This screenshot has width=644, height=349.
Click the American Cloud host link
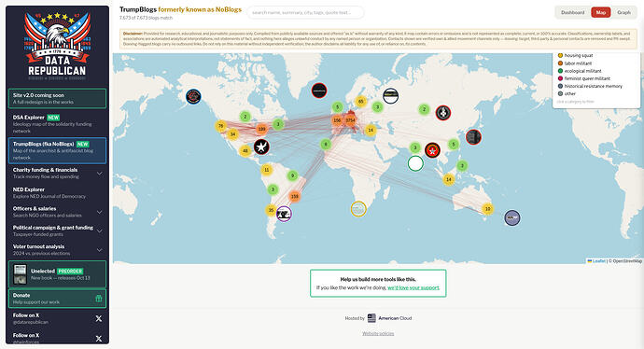[x=389, y=318]
